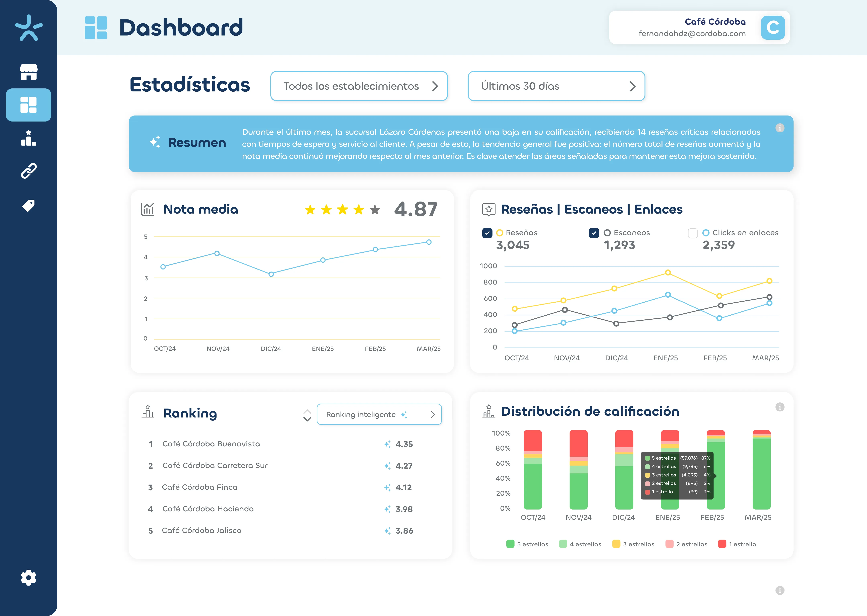Screen dimensions: 867x616
Task: Open the Ranking inteligente dropdown
Action: pyautogui.click(x=379, y=414)
